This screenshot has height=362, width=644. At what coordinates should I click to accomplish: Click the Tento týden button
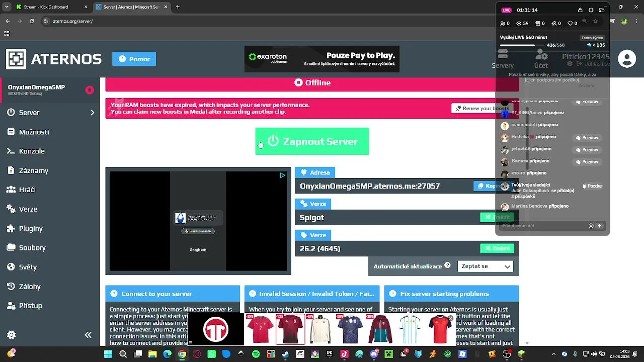[x=592, y=38]
